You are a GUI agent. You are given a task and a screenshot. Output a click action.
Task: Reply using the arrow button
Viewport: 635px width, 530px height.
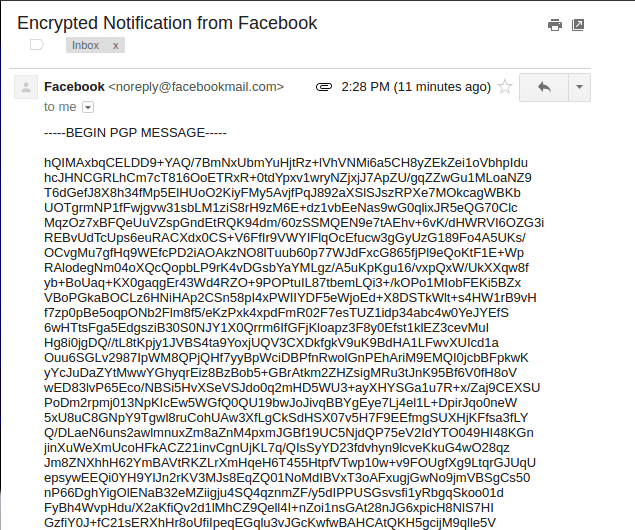click(x=544, y=87)
